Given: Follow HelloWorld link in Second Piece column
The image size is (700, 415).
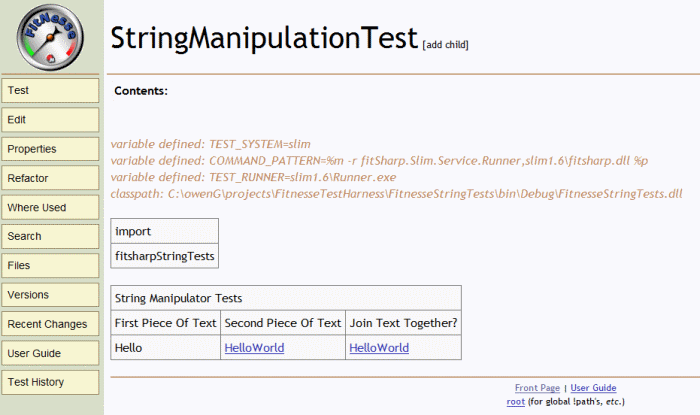Looking at the screenshot, I should [254, 348].
